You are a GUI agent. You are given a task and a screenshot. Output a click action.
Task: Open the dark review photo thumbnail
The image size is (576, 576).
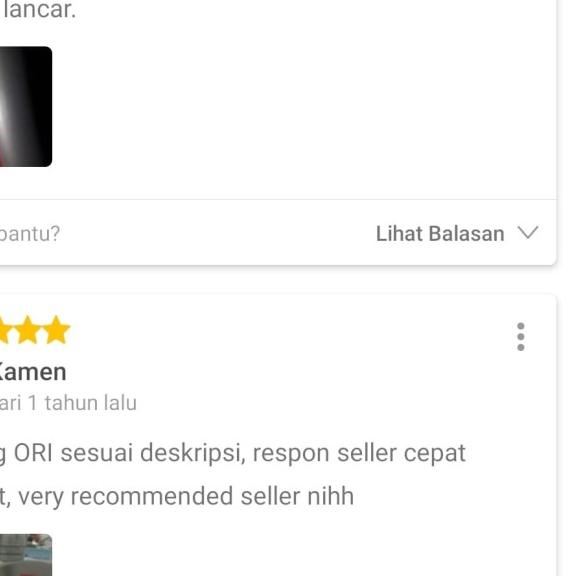pyautogui.click(x=26, y=107)
